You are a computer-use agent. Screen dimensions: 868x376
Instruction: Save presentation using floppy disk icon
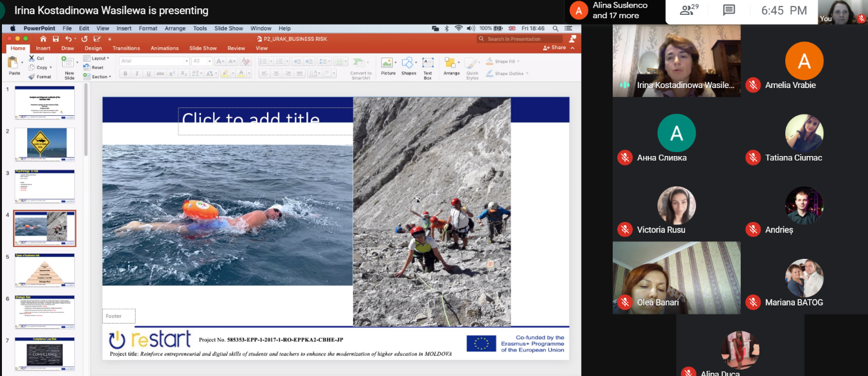coord(54,39)
